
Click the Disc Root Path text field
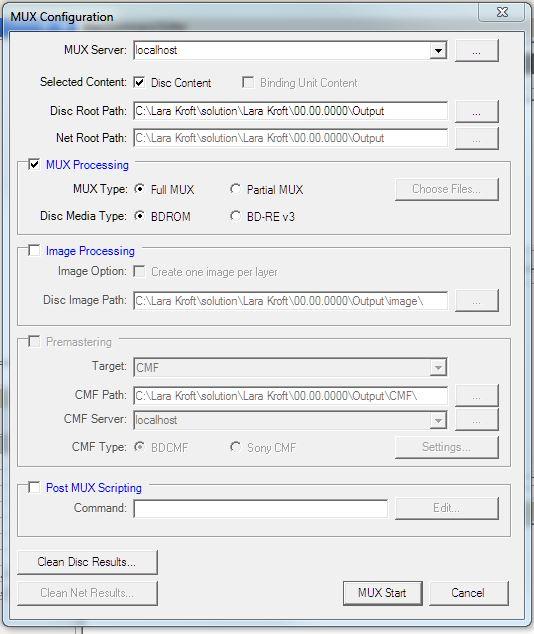click(290, 111)
